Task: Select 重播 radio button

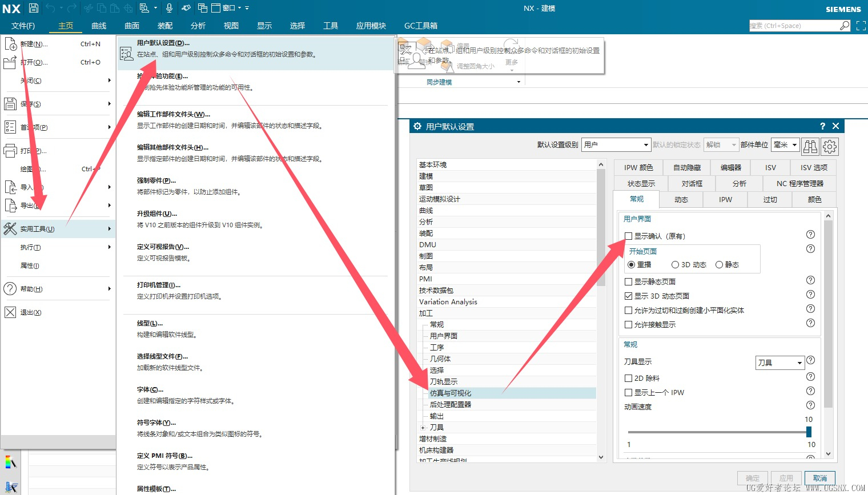Action: [x=631, y=265]
